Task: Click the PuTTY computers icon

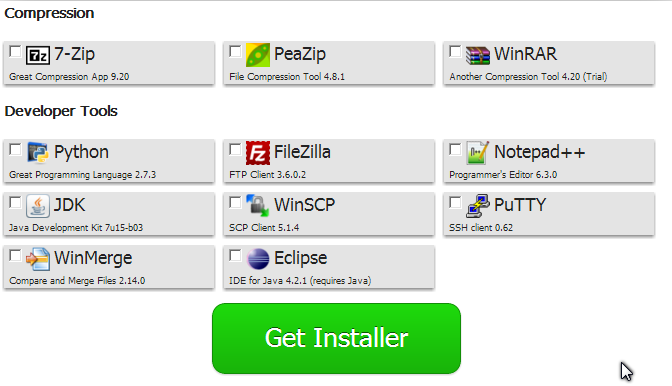Action: 478,206
